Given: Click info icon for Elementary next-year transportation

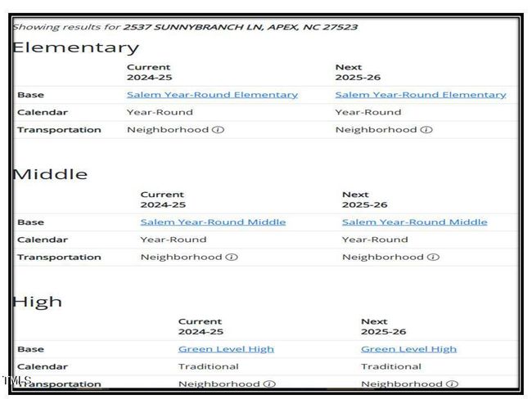Looking at the screenshot, I should pos(426,129).
